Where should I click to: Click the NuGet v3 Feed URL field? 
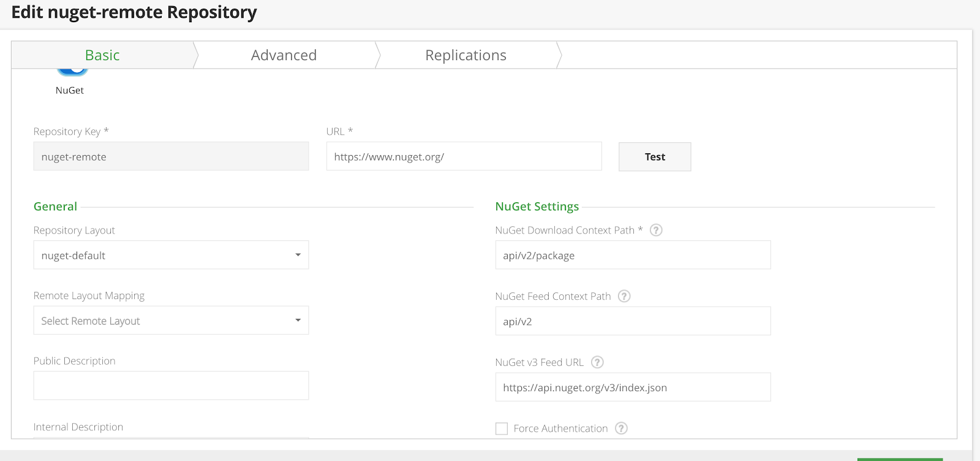click(633, 387)
